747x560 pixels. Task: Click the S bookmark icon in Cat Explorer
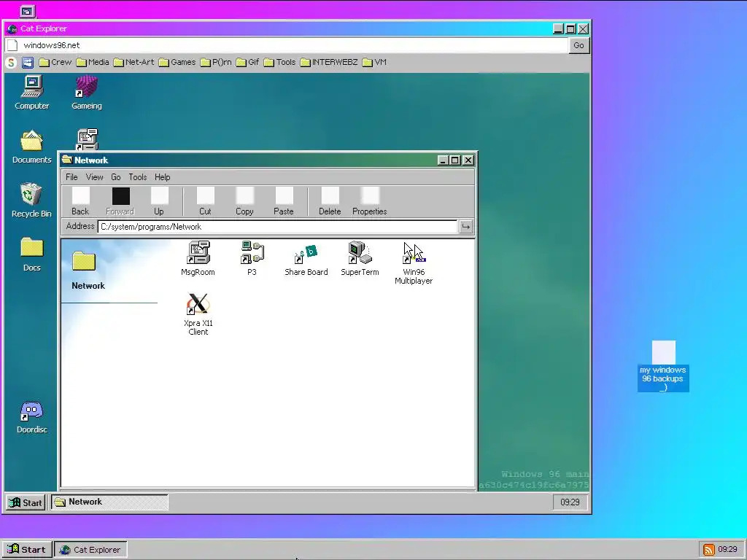coord(12,63)
